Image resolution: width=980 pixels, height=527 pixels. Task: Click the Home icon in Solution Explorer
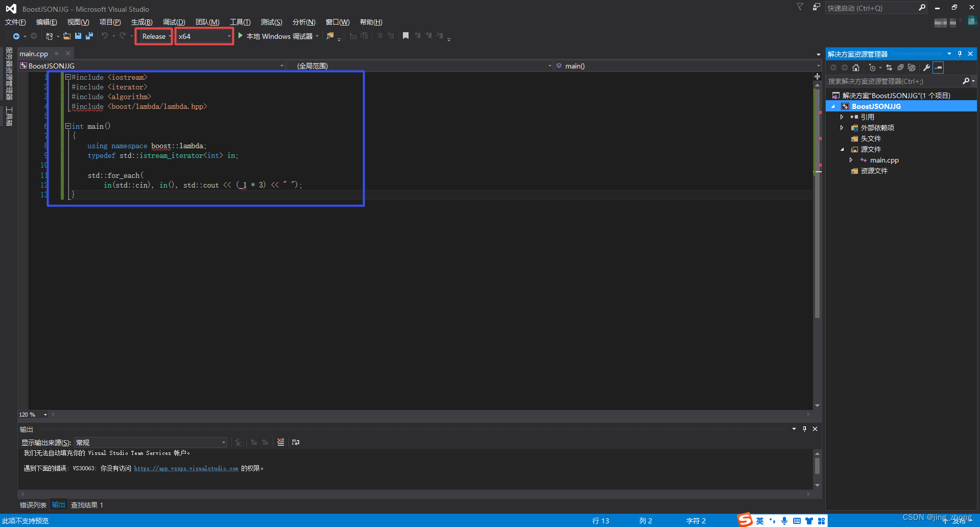(x=856, y=67)
